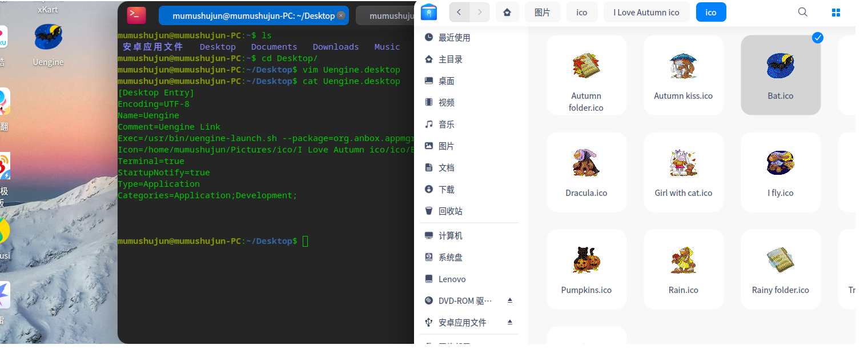Screen dimensions: 868x353
Task: Select Girl with cat.ico file
Action: (x=684, y=173)
